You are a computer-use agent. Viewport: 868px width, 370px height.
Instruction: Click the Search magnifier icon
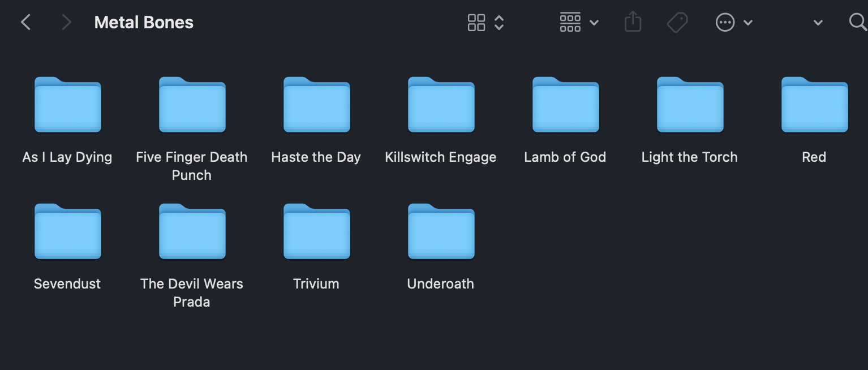(858, 22)
